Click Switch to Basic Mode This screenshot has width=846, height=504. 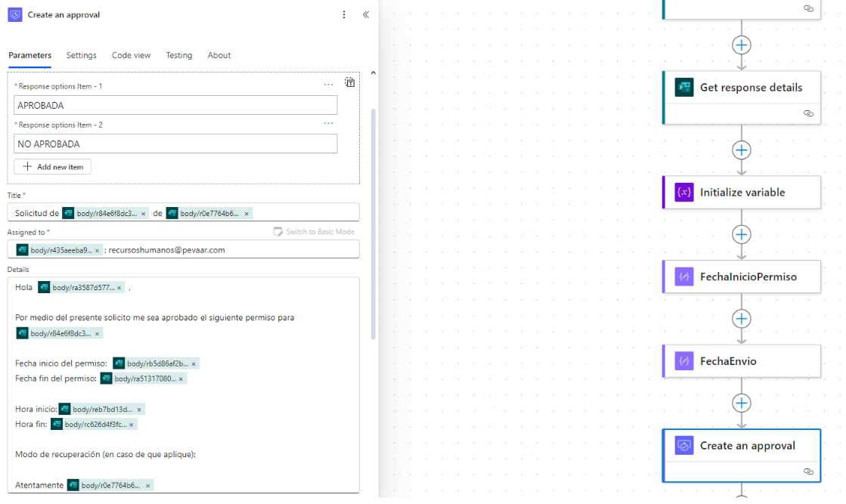click(x=313, y=232)
